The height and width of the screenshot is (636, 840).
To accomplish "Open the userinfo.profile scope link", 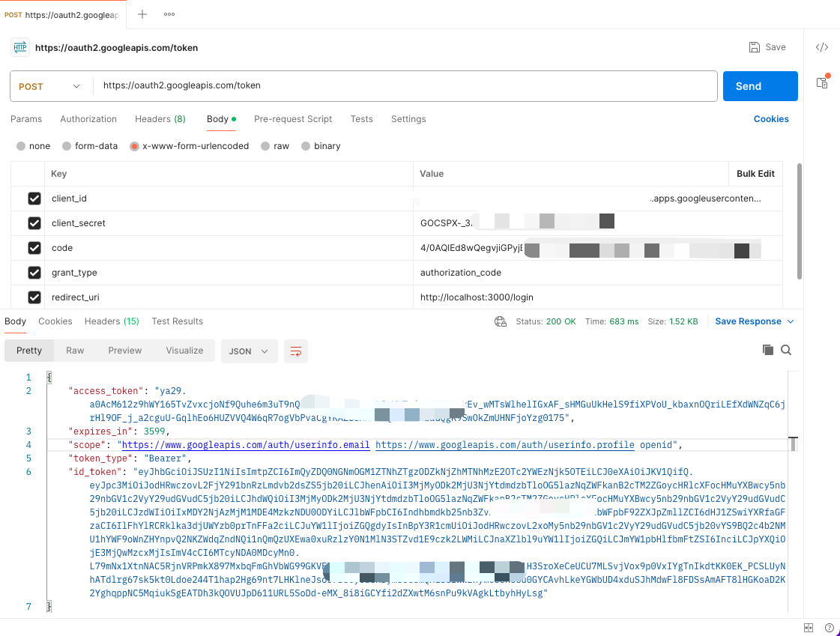I will pyautogui.click(x=505, y=445).
